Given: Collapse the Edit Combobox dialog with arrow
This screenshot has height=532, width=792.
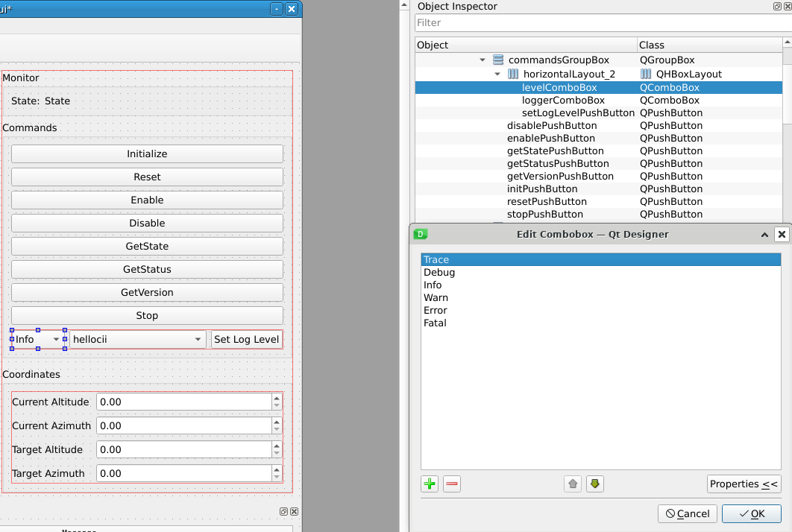Looking at the screenshot, I should 764,234.
